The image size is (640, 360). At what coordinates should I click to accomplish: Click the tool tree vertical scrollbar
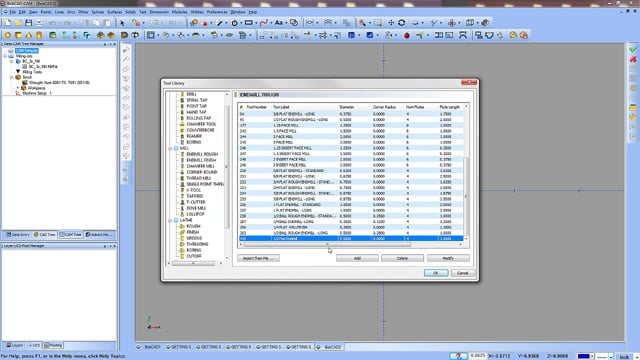227,167
